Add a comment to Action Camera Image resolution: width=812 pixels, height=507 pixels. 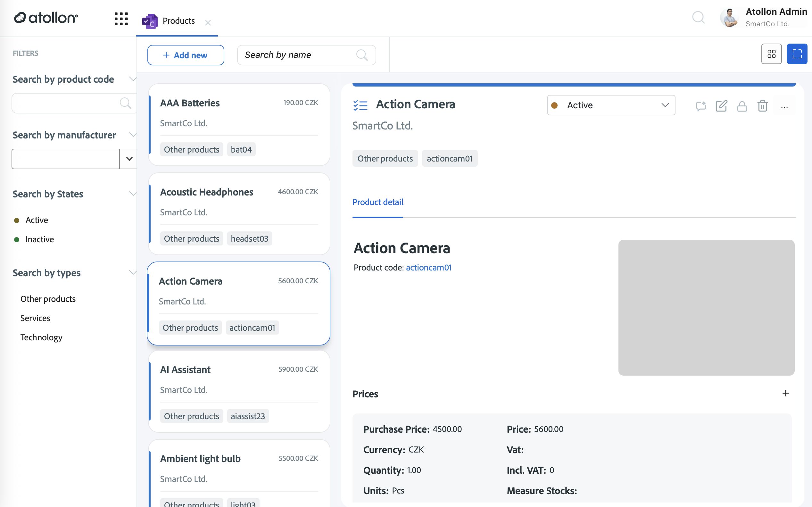701,106
